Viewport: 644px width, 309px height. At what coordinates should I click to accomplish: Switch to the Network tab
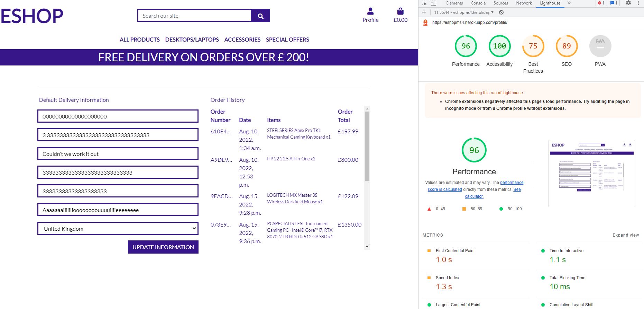[524, 3]
